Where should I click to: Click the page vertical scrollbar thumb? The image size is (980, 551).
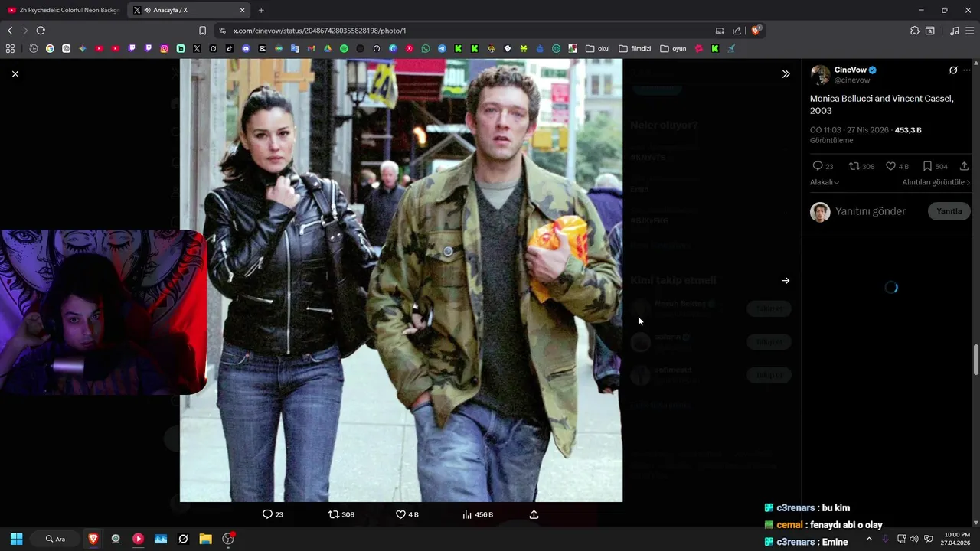pyautogui.click(x=976, y=360)
